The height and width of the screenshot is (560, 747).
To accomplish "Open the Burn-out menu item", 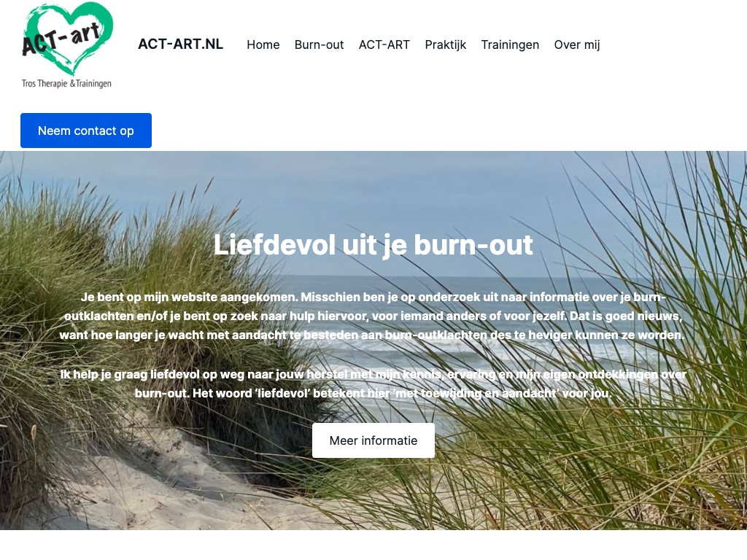I will point(320,44).
